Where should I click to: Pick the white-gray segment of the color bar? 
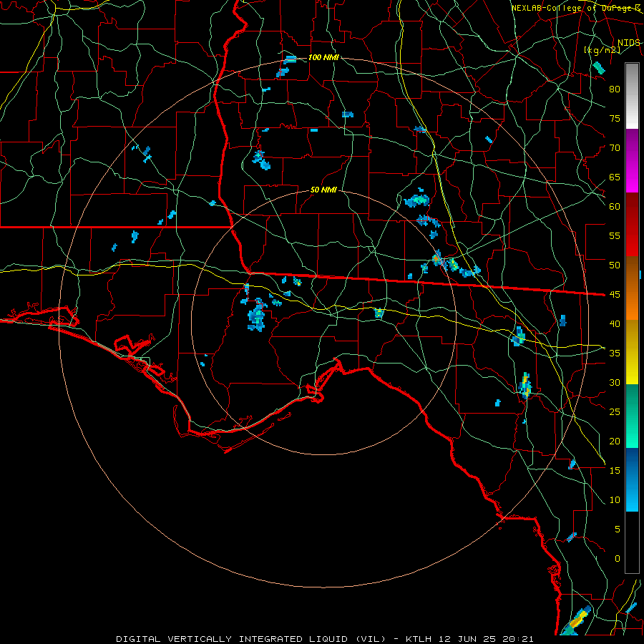[632, 96]
